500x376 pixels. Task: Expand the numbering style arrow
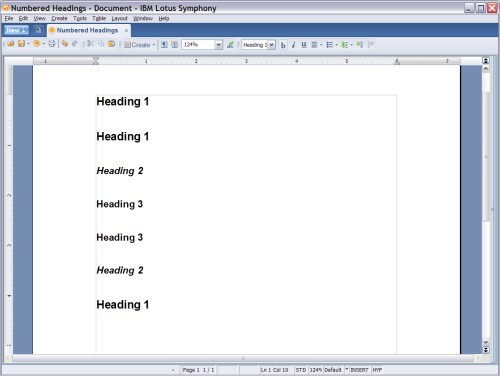click(351, 45)
